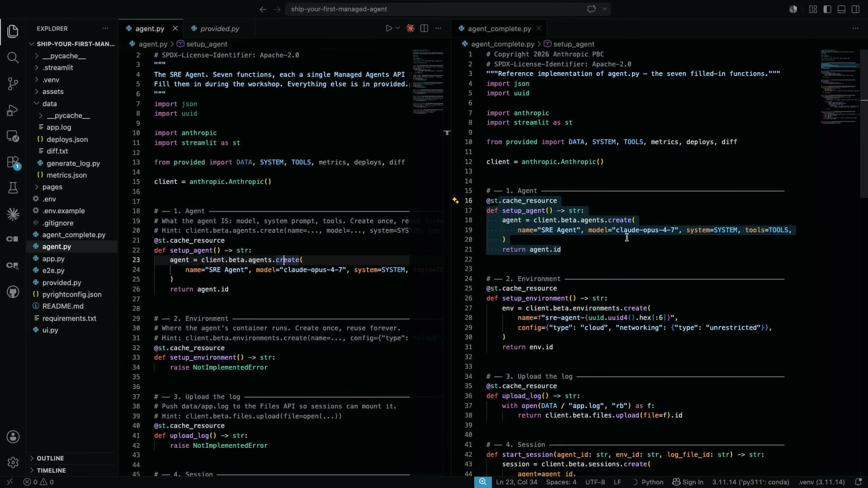Screen dimensions: 868x488
Task: Open Testing flask view
Action: [x=13, y=188]
